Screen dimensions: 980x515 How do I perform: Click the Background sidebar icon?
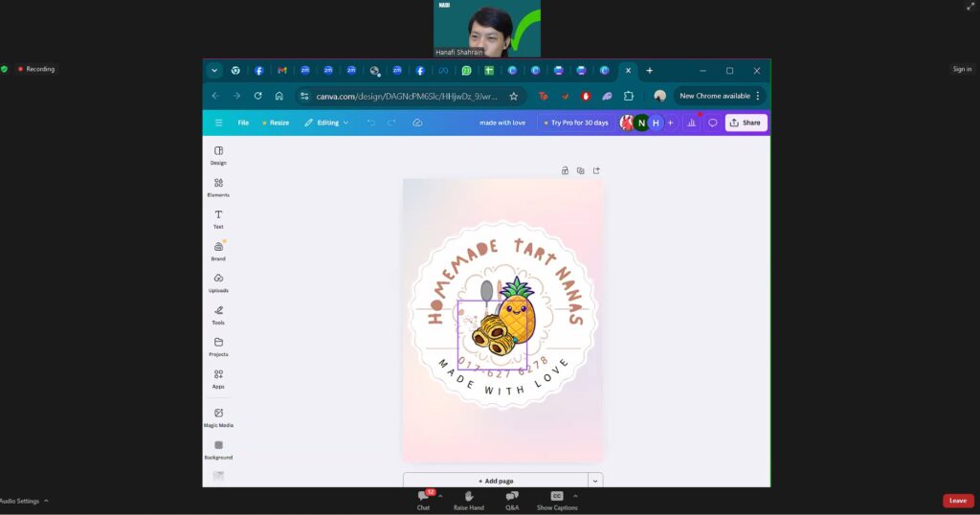(218, 448)
